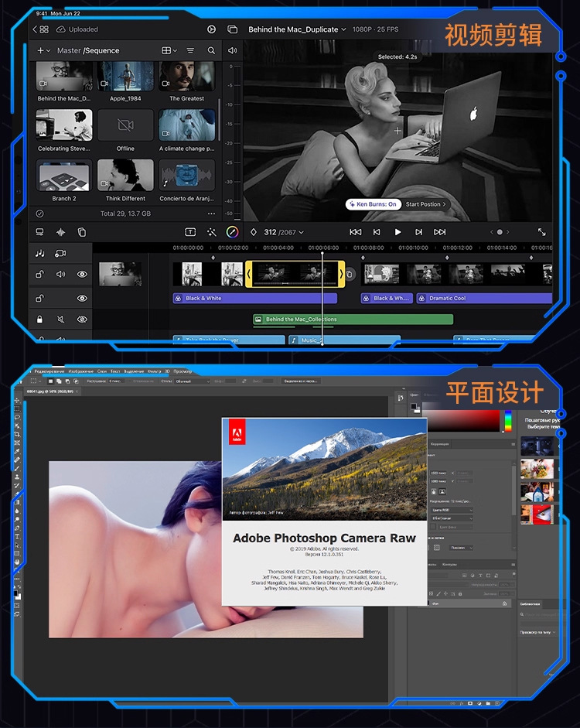Jump to the start of the timeline
This screenshot has height=728, width=580.
(x=356, y=232)
